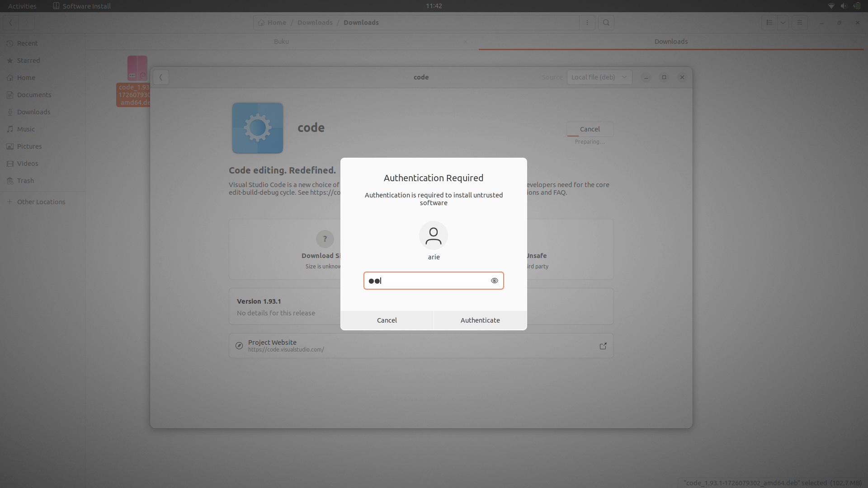Open the path bar three-dot menu
This screenshot has width=868, height=488.
point(587,23)
